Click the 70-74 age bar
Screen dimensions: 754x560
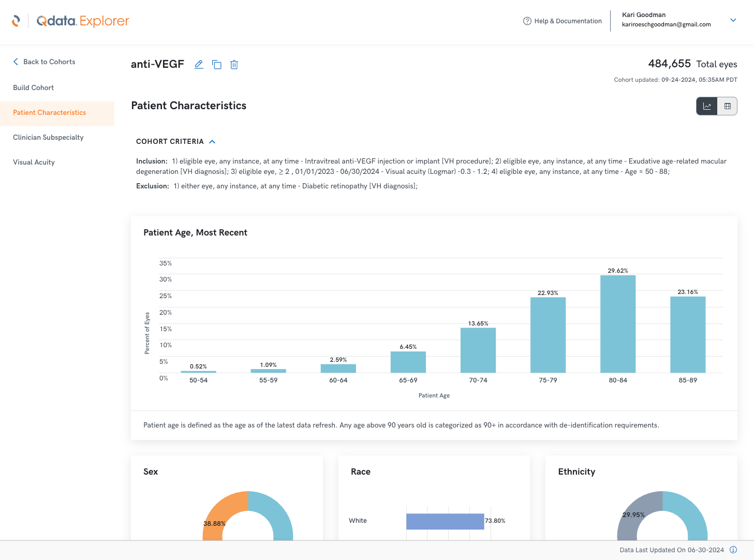pyautogui.click(x=478, y=350)
